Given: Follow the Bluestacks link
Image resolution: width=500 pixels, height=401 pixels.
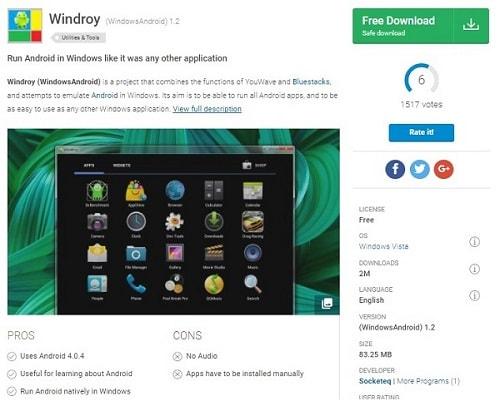Looking at the screenshot, I should 311,82.
